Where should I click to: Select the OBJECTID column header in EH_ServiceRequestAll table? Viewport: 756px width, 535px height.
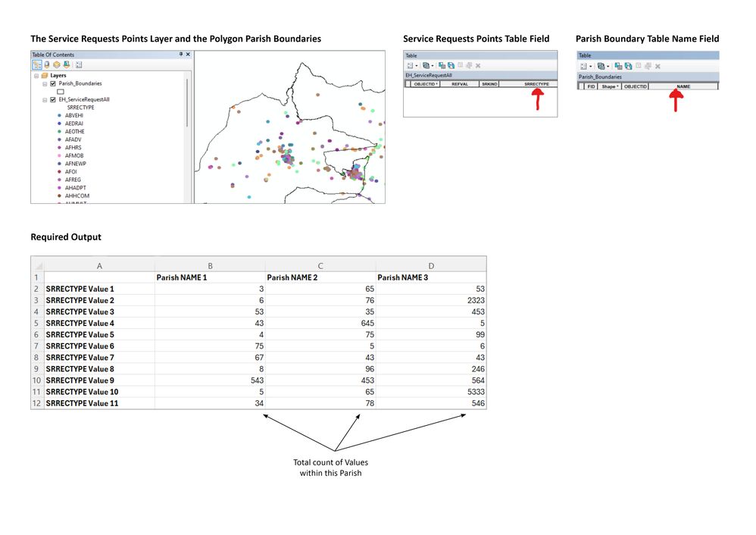[x=425, y=84]
